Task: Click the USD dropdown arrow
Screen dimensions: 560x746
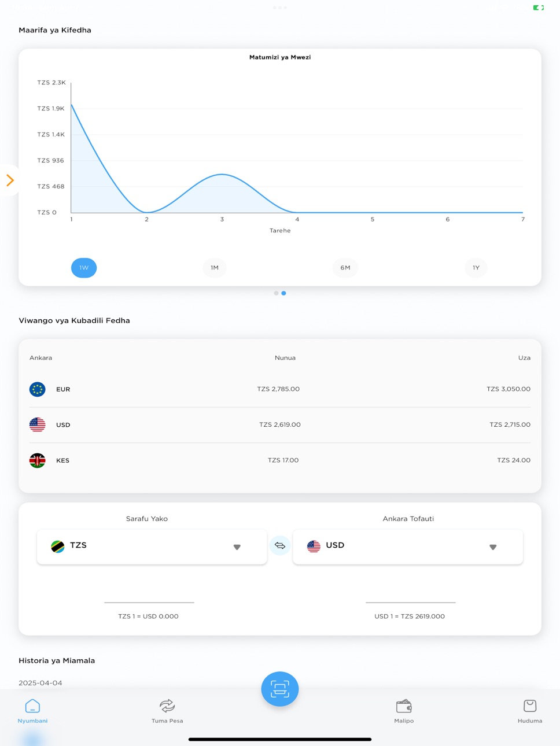Action: 493,547
